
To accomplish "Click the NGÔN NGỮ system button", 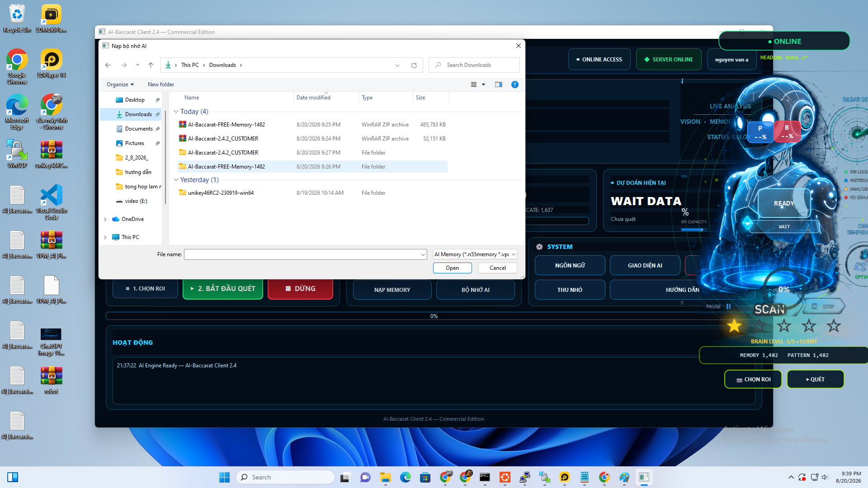I will 570,265.
